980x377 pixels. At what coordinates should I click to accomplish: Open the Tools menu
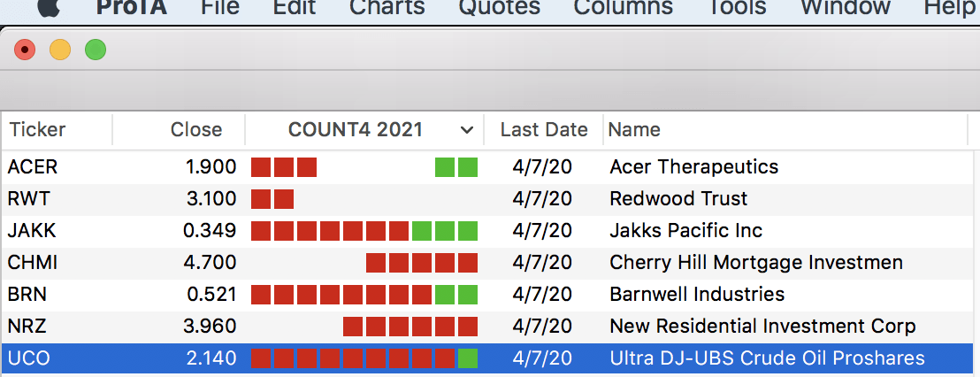tap(736, 6)
